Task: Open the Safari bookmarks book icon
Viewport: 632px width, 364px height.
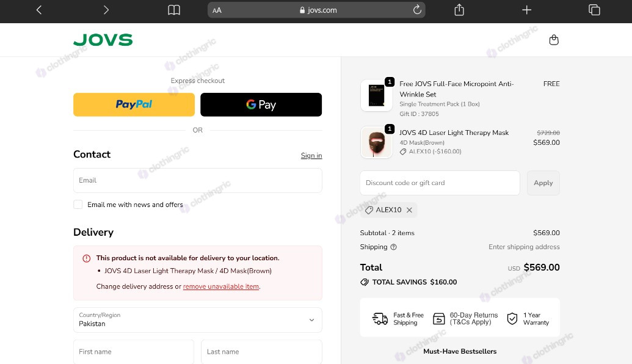Action: tap(173, 10)
